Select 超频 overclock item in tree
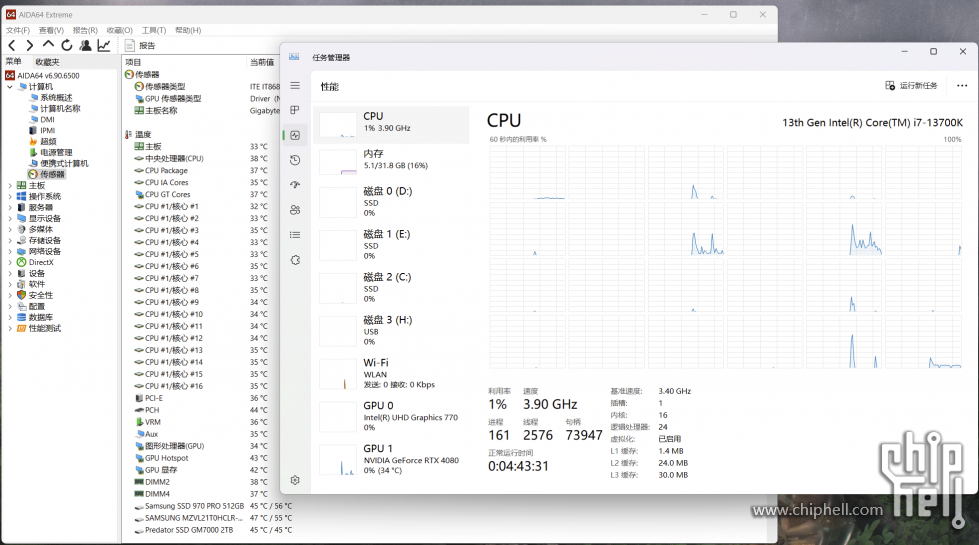This screenshot has width=979, height=545. (43, 141)
